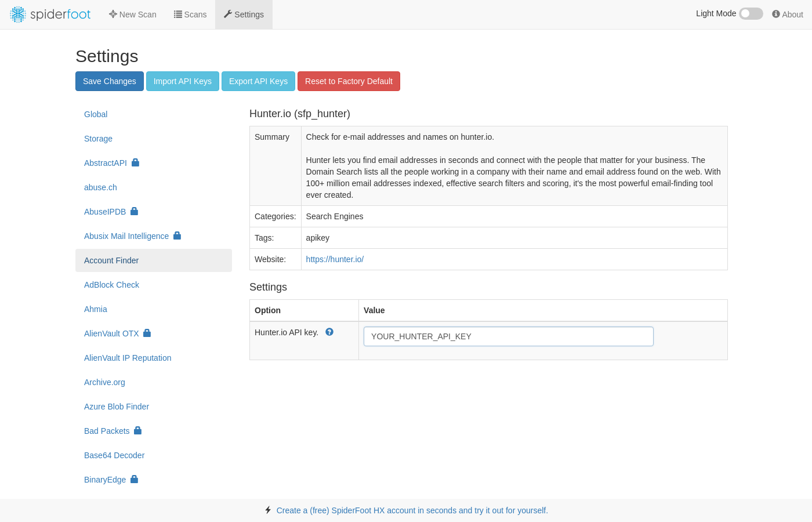
Task: Click the lock icon next to BinaryEdge
Action: pos(134,479)
